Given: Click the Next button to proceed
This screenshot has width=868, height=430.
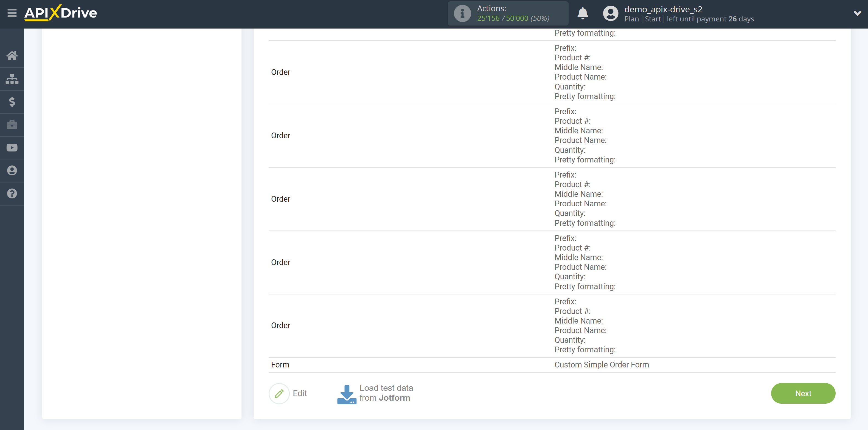Looking at the screenshot, I should (x=804, y=394).
